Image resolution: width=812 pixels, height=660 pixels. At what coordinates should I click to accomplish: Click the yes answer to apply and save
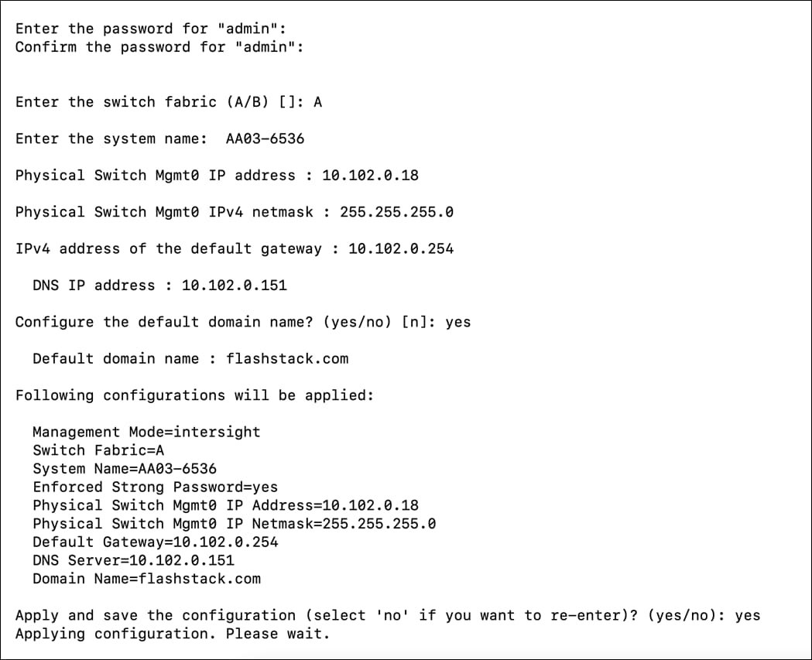747,616
